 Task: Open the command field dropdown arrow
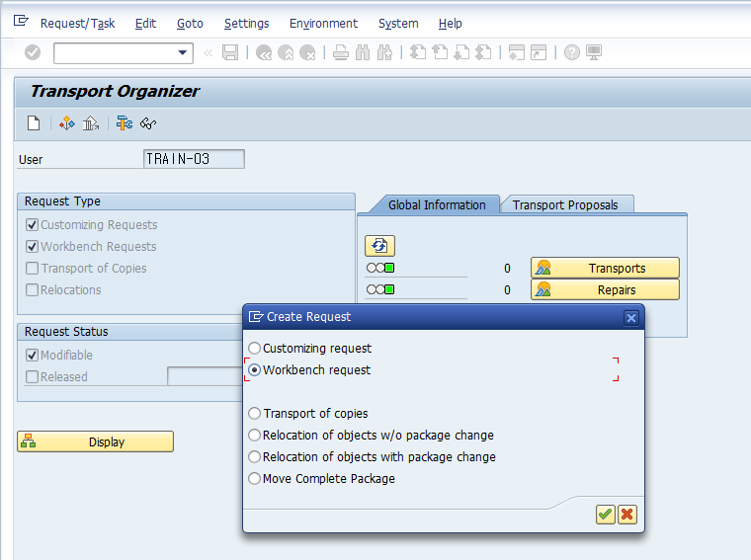[183, 52]
